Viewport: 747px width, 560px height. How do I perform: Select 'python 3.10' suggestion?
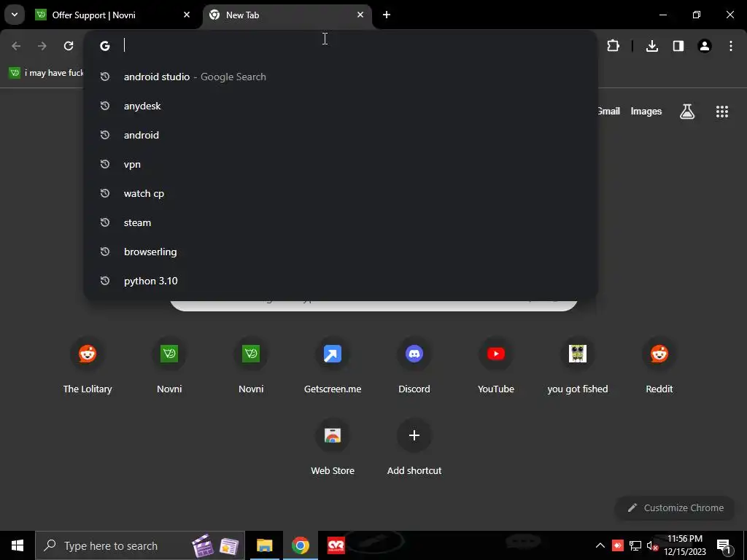[341, 281]
